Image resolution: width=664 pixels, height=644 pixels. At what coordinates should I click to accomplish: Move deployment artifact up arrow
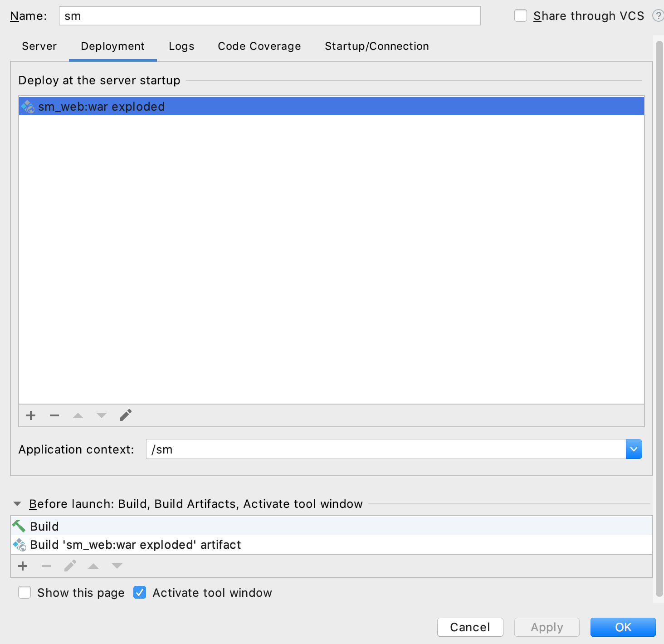tap(78, 415)
